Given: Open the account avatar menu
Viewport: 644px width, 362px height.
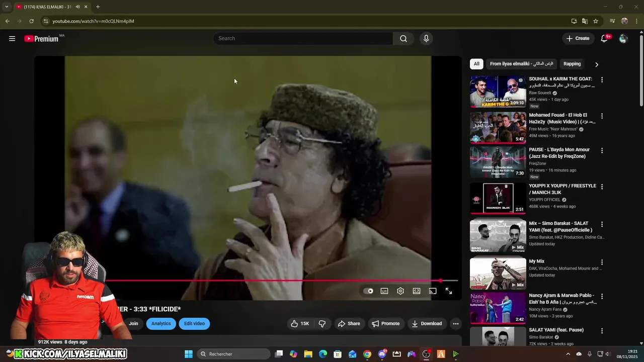Looking at the screenshot, I should pyautogui.click(x=623, y=39).
